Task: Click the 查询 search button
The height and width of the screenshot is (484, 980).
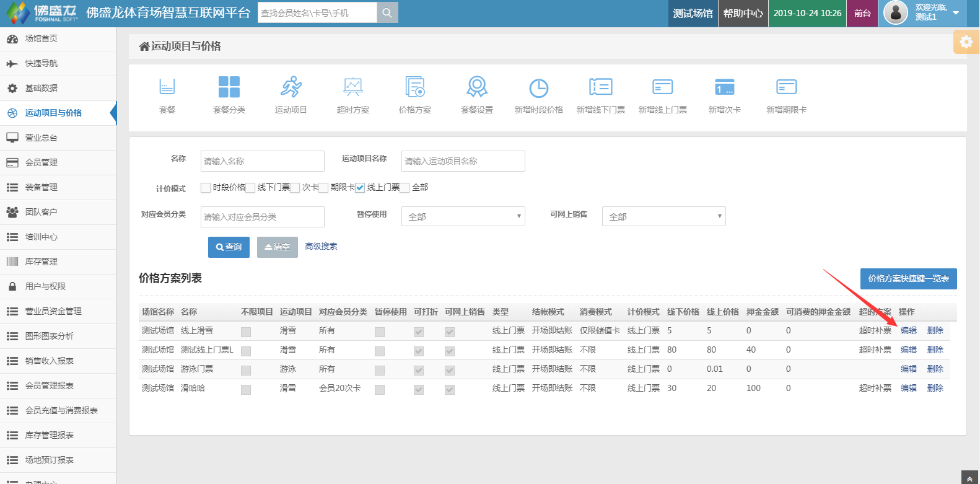Action: pyautogui.click(x=229, y=247)
